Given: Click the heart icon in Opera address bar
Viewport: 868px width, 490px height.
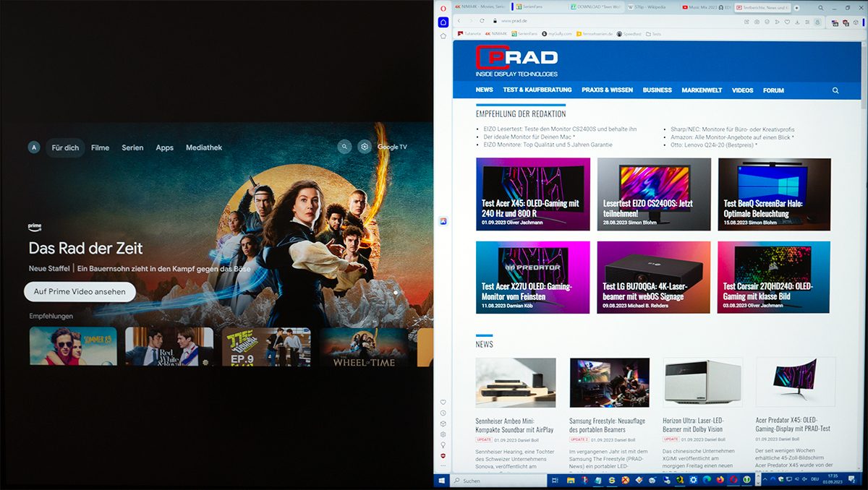Looking at the screenshot, I should pyautogui.click(x=787, y=22).
